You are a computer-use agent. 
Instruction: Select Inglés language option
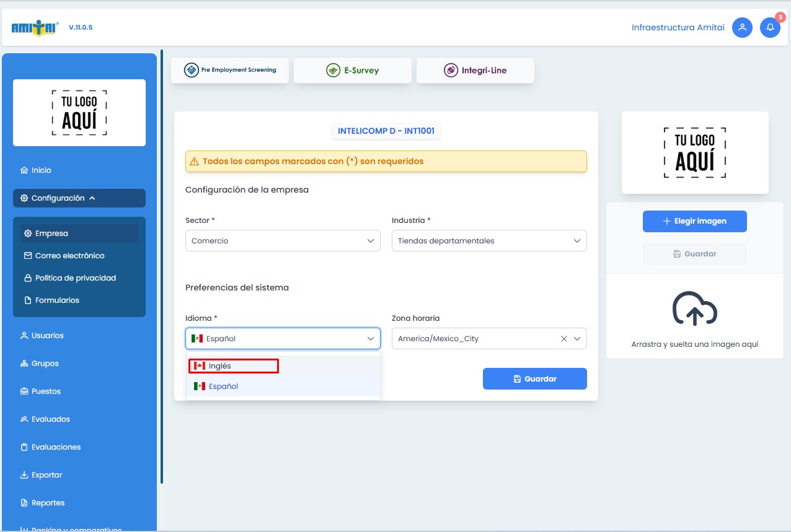[x=234, y=366]
